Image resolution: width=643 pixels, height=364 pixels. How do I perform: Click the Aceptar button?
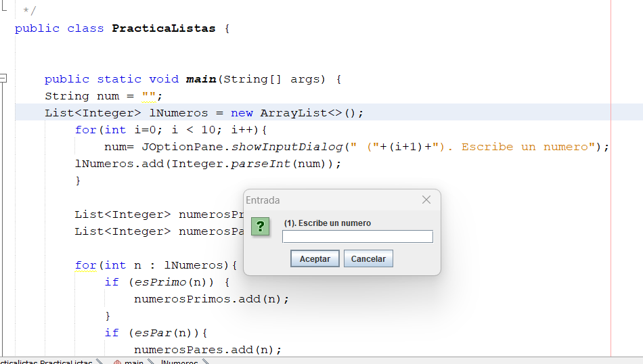(315, 259)
